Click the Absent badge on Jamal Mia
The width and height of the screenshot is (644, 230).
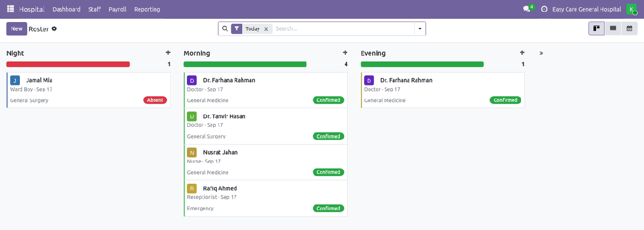coord(155,100)
